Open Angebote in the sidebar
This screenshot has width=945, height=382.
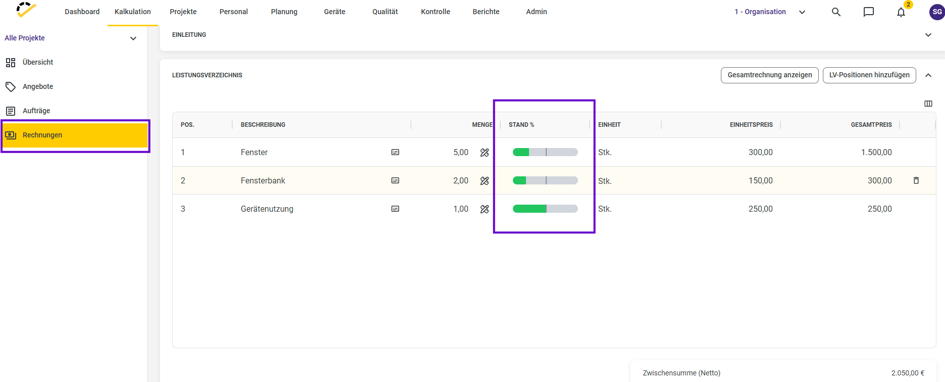click(37, 87)
